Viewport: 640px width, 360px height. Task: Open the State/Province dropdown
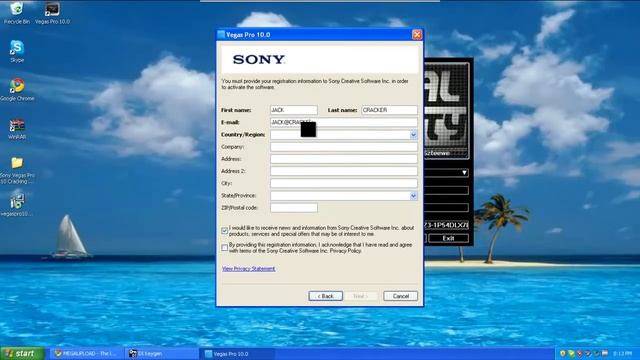413,196
